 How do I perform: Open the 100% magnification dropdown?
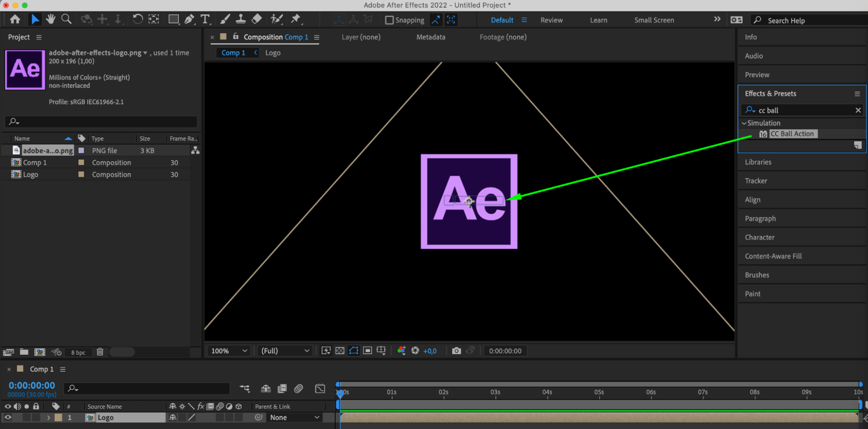[229, 351]
